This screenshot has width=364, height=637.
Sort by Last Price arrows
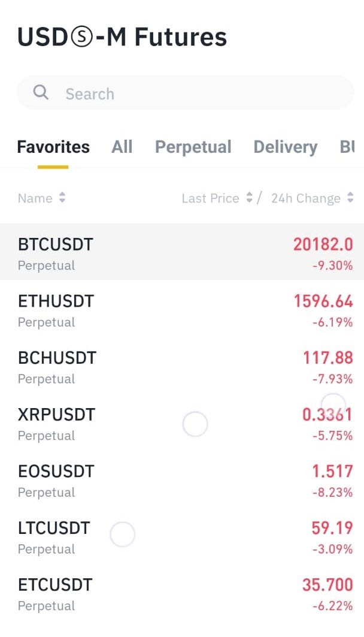[249, 198]
